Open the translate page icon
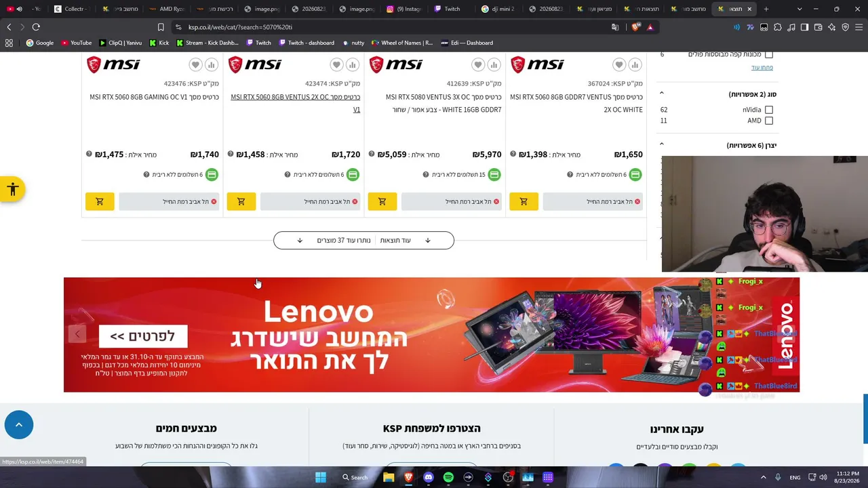 coord(615,27)
